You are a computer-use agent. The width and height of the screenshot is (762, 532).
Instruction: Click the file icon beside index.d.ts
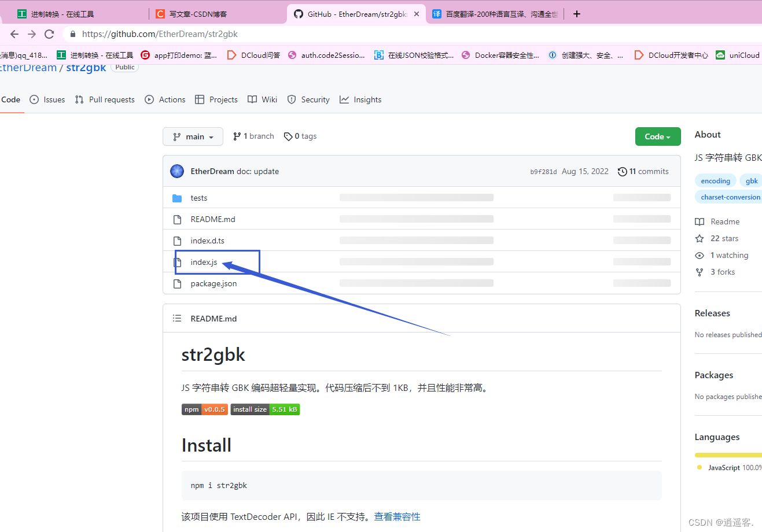[178, 241]
